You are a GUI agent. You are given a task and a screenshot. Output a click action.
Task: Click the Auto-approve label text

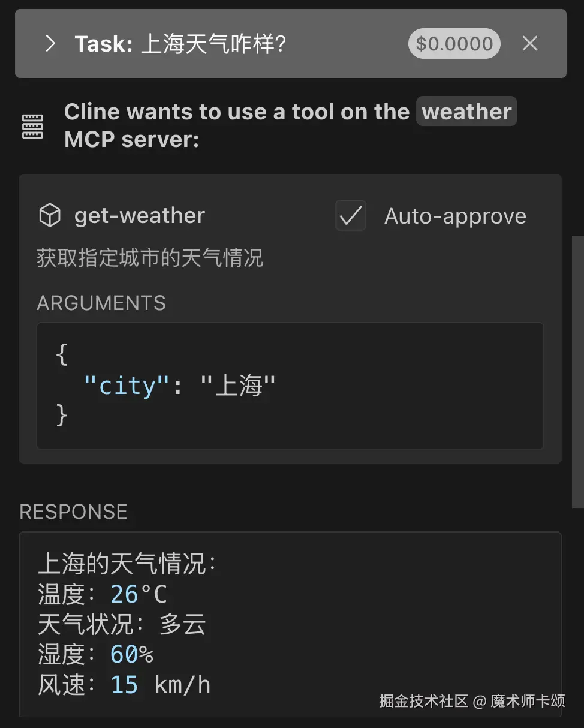pyautogui.click(x=455, y=216)
